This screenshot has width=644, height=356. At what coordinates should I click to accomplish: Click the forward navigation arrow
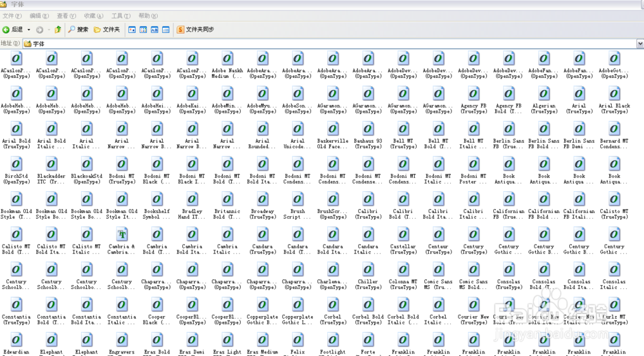(x=39, y=30)
